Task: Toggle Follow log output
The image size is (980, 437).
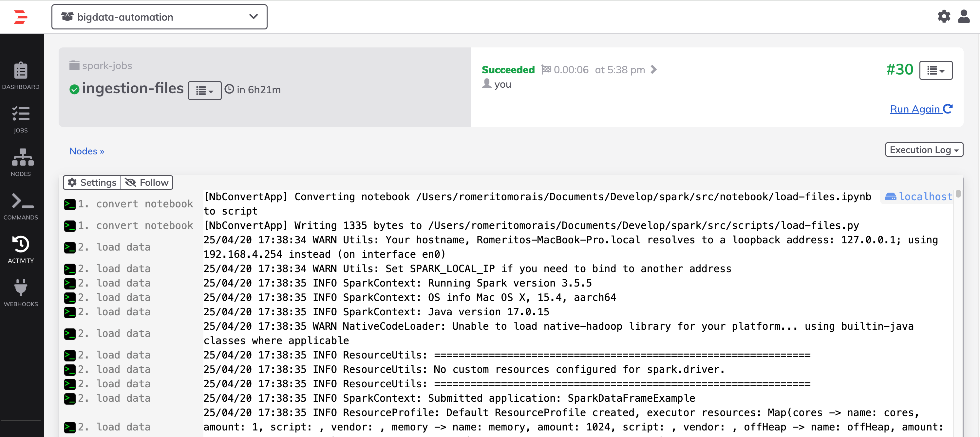Action: click(147, 183)
